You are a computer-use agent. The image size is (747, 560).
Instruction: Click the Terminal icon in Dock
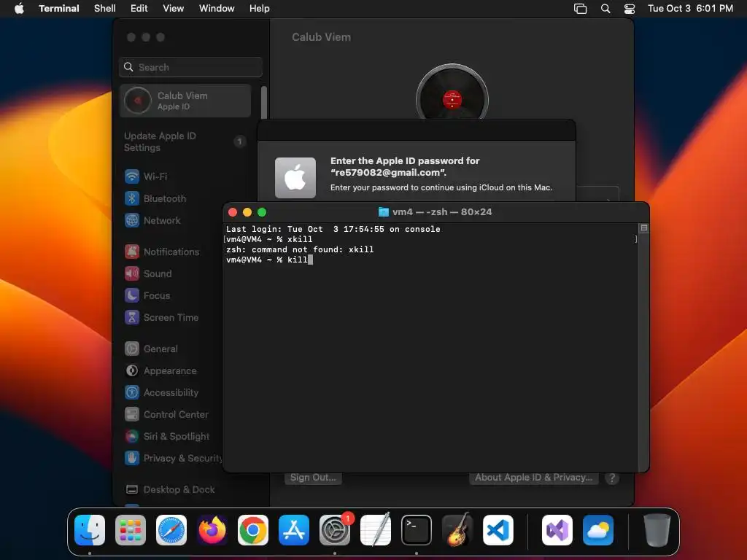click(x=417, y=530)
